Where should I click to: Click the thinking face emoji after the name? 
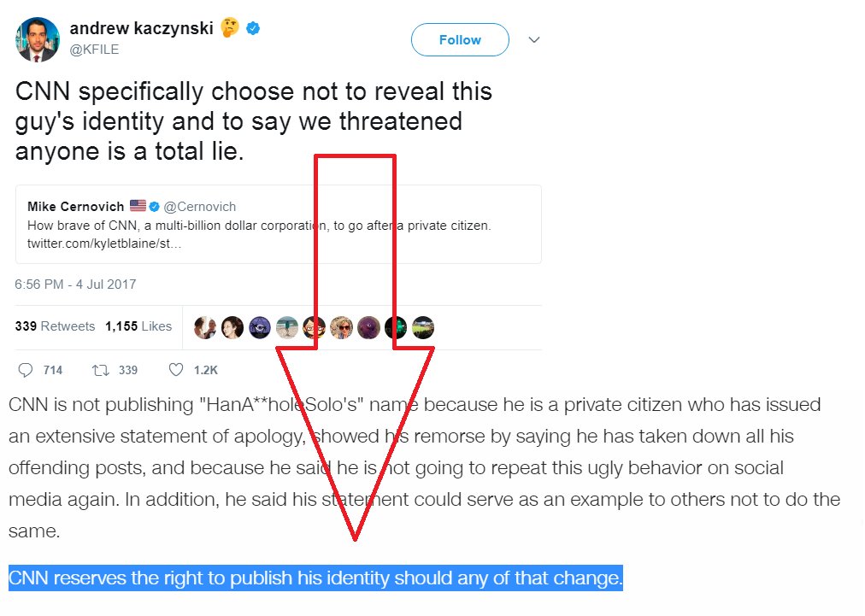tap(229, 28)
